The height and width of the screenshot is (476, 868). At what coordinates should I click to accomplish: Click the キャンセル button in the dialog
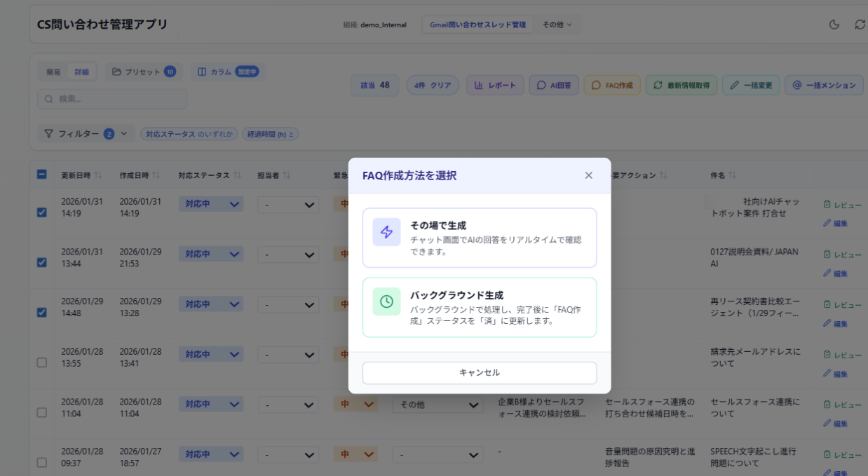coord(479,372)
